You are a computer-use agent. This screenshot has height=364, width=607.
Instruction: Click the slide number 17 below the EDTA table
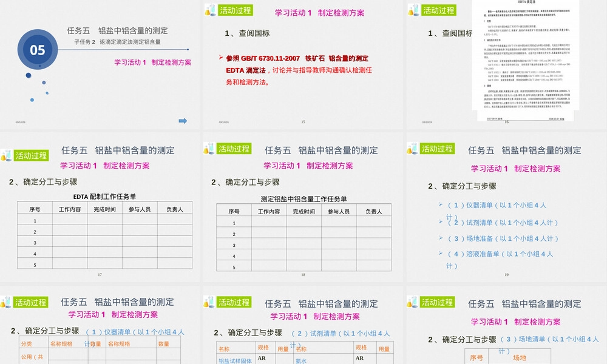click(100, 275)
